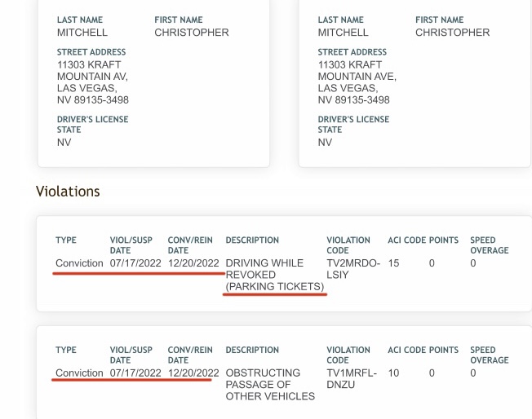Click the underlined (PARKING TICKETS) text

coord(274,287)
